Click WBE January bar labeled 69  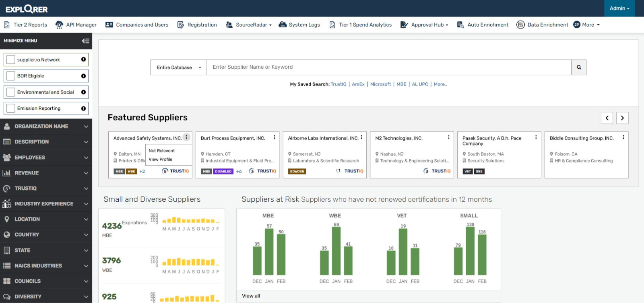pyautogui.click(x=336, y=251)
